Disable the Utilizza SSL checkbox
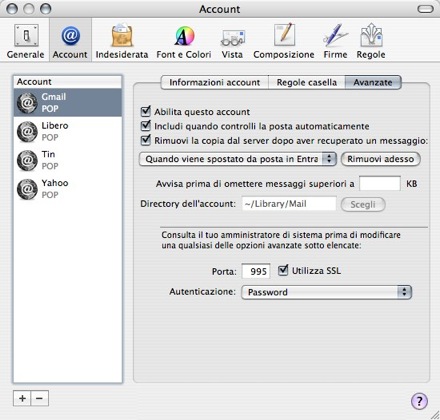440x420 pixels. (283, 270)
